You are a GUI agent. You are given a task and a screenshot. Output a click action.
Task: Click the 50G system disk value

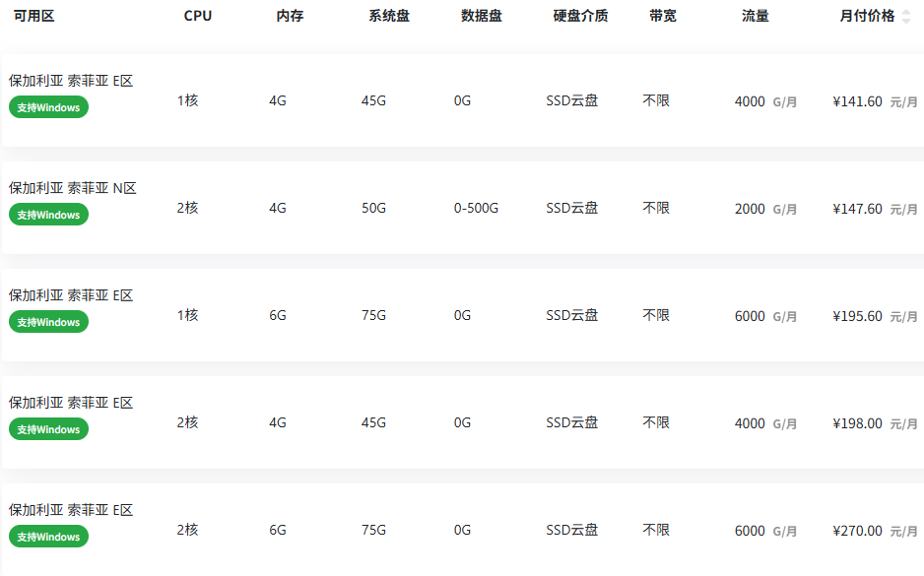(x=374, y=208)
